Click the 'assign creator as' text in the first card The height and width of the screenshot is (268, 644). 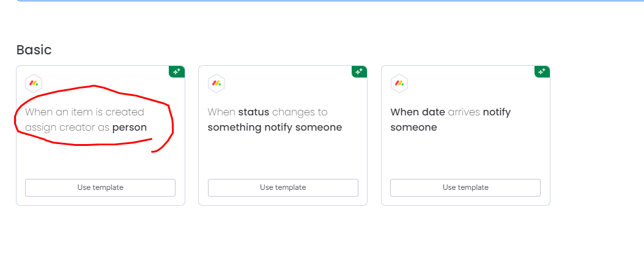(67, 128)
